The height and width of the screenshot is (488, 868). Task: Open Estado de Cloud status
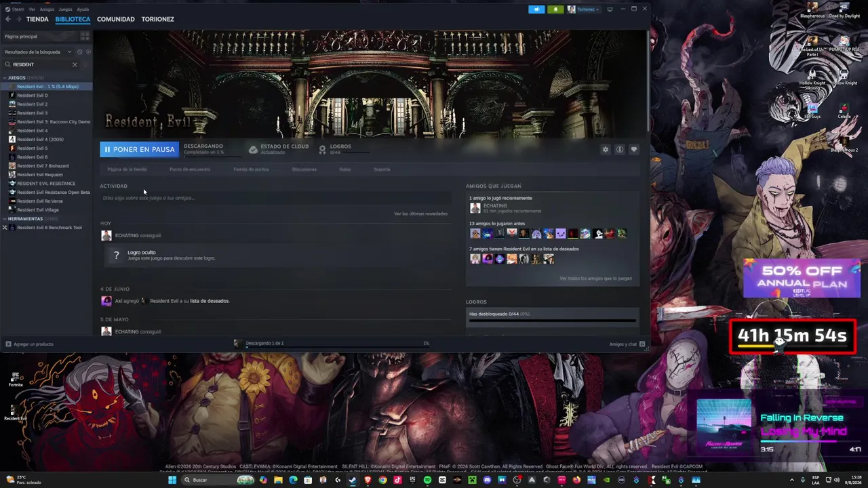coord(279,149)
